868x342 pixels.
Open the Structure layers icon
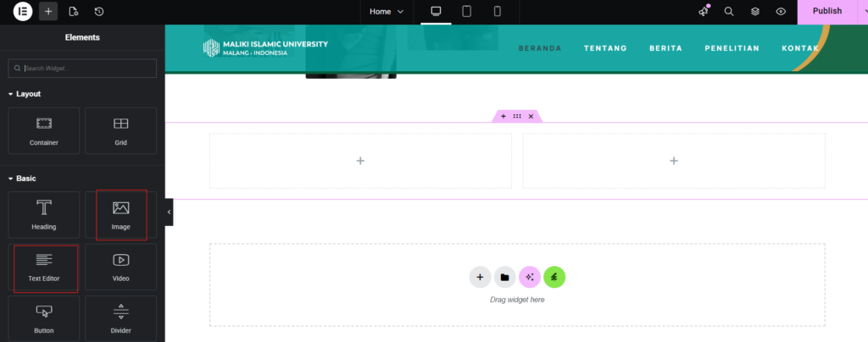754,12
